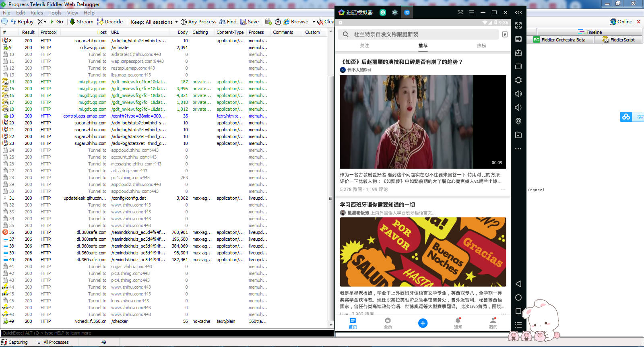Click emulator settings gear in sidebar
The height and width of the screenshot is (347, 644).
[518, 80]
